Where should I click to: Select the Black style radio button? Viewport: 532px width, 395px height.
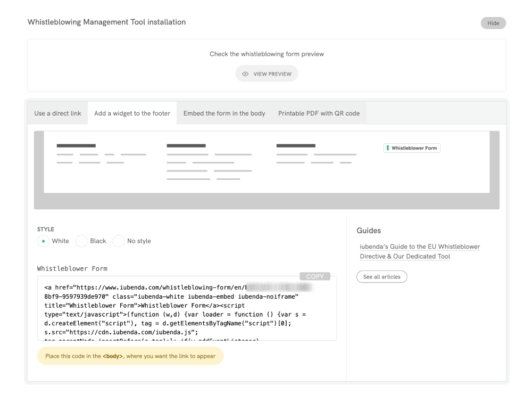coord(81,241)
